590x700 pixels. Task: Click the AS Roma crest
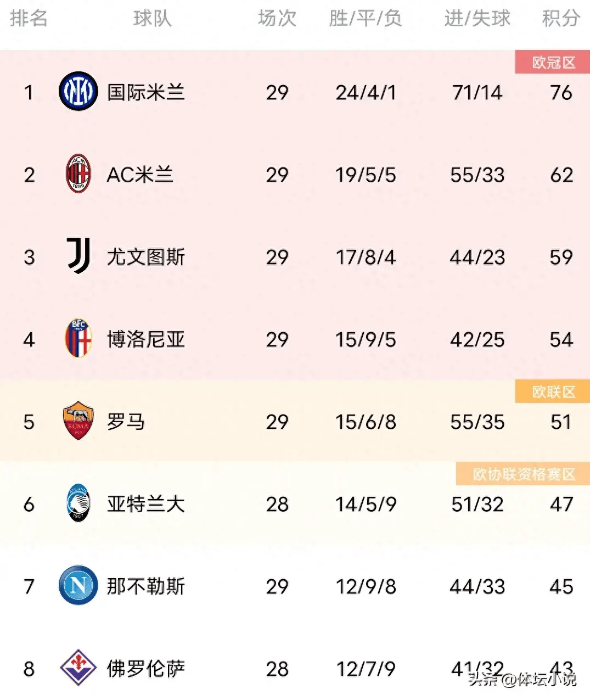point(78,421)
